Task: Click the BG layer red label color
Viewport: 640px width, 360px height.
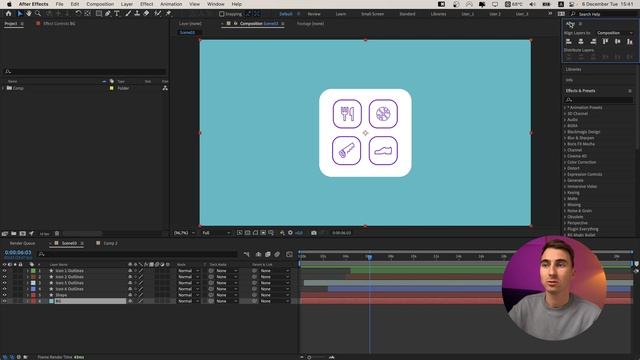Action: [33, 301]
